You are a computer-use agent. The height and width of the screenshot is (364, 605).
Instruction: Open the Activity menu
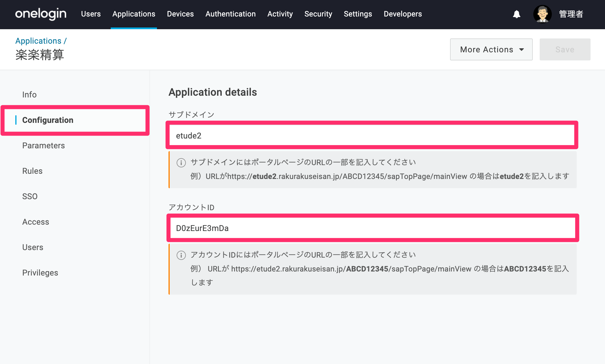[280, 14]
